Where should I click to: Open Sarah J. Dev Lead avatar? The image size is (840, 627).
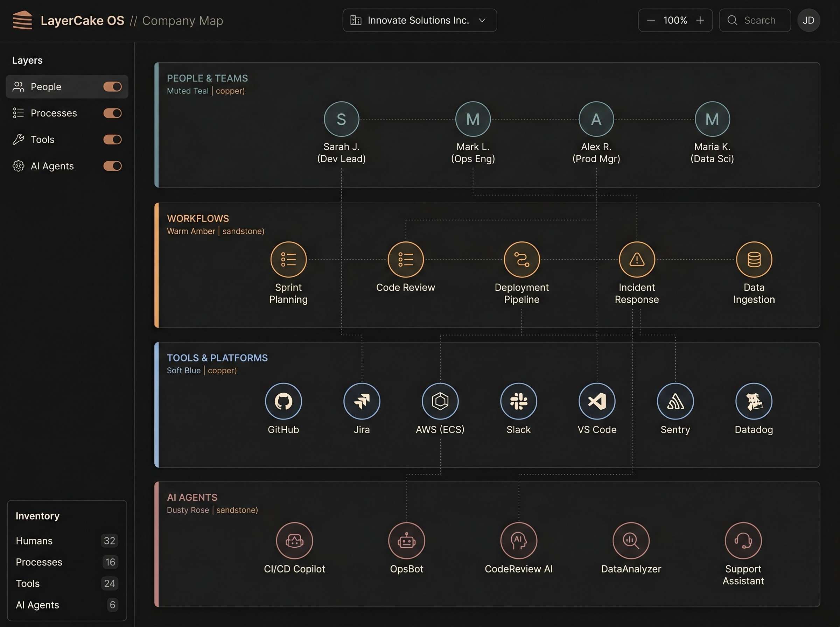pos(341,119)
